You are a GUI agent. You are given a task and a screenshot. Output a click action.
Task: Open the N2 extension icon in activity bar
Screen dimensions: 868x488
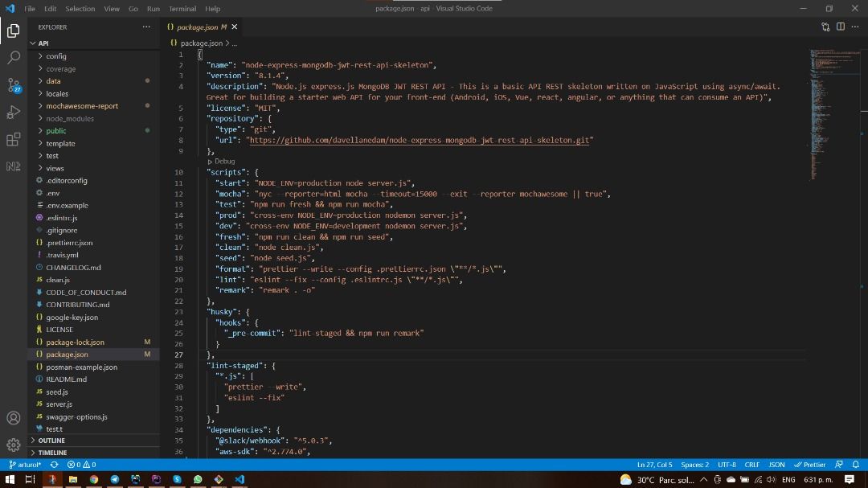pos(14,166)
